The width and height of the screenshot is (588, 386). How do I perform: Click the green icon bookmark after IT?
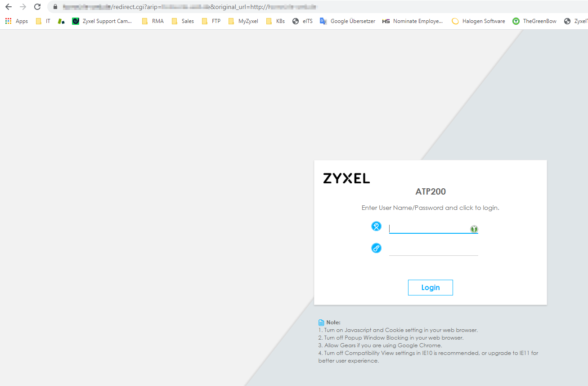click(61, 21)
